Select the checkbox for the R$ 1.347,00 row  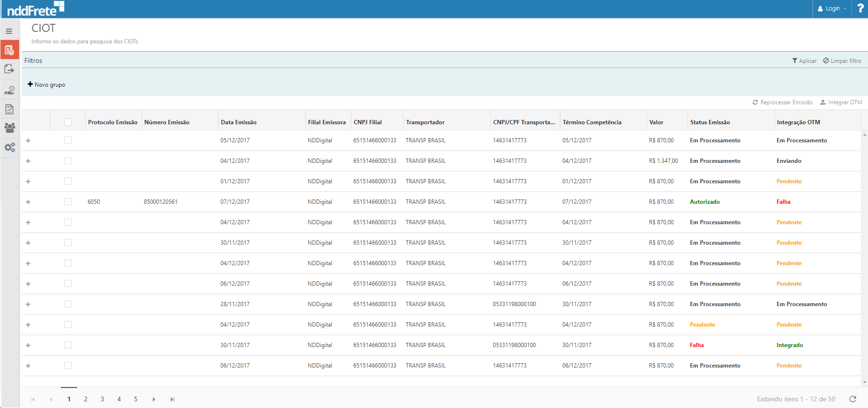click(68, 161)
